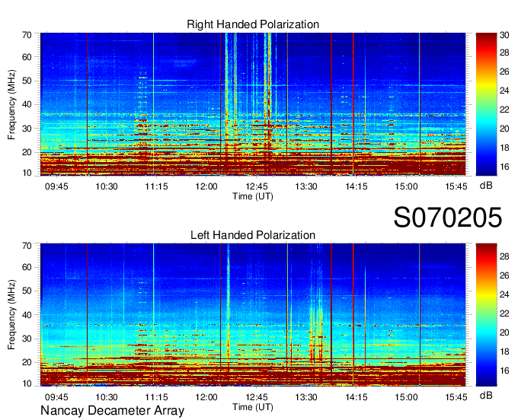Click 22 dB tick on lower color bar
This screenshot has width=518, height=420.
pyautogui.click(x=504, y=313)
